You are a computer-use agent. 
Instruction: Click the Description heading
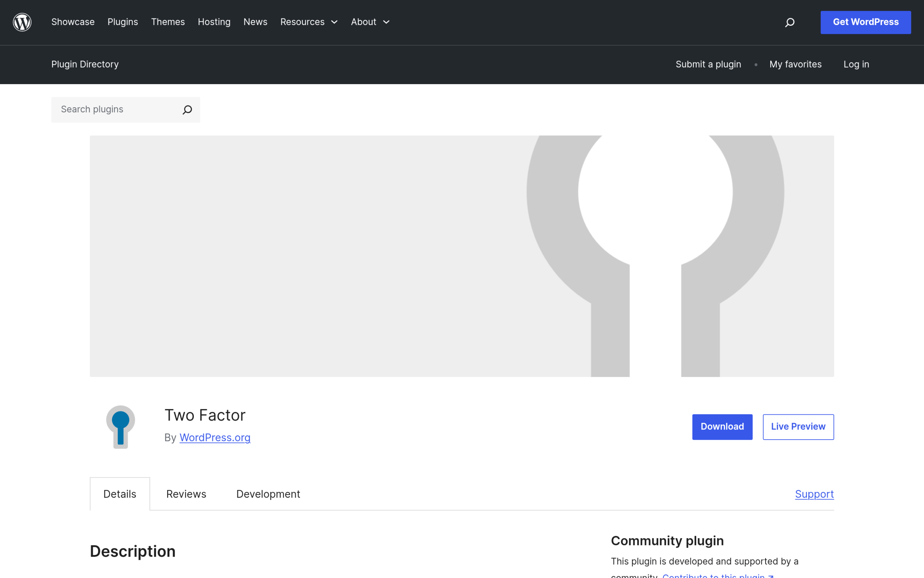click(133, 551)
